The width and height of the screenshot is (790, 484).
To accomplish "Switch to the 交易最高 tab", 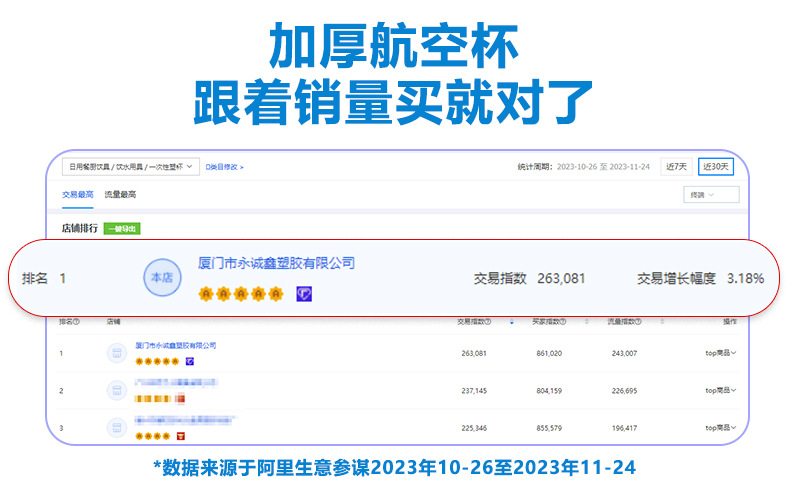I will click(78, 194).
